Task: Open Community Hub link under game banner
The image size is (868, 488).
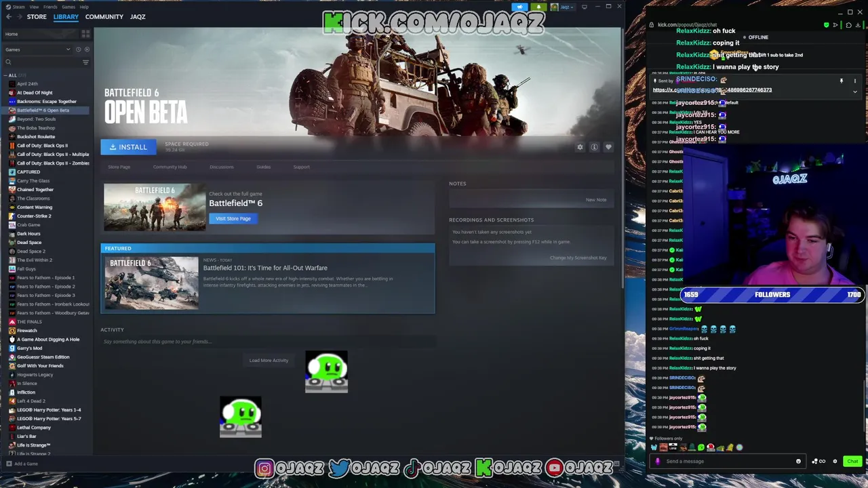Action: click(170, 167)
